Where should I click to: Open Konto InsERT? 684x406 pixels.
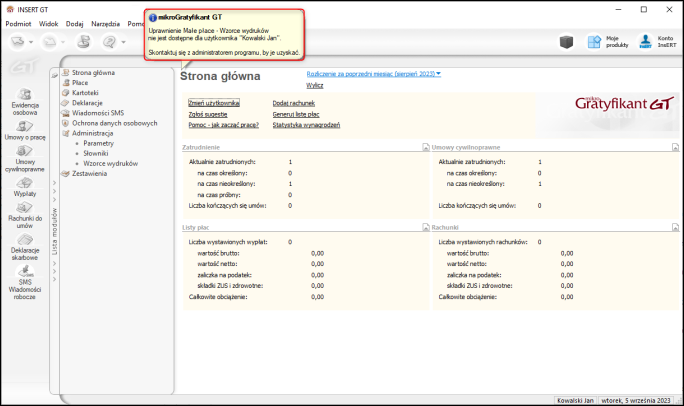[x=657, y=42]
